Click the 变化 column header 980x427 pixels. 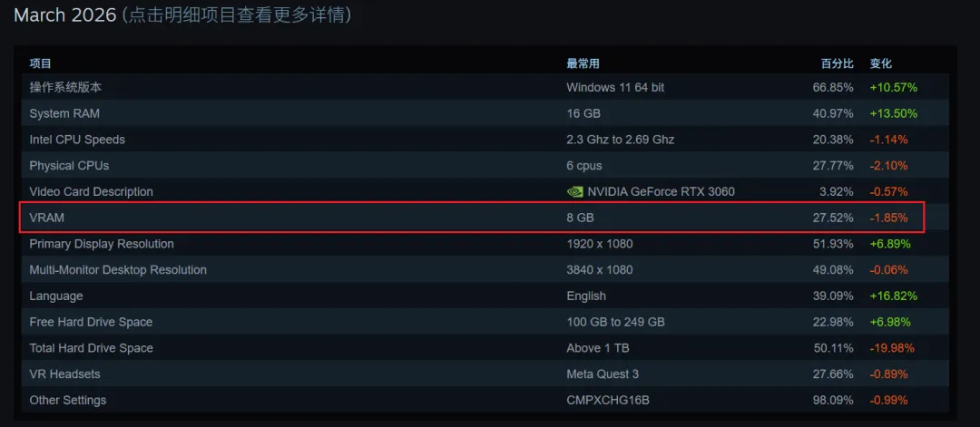click(880, 63)
